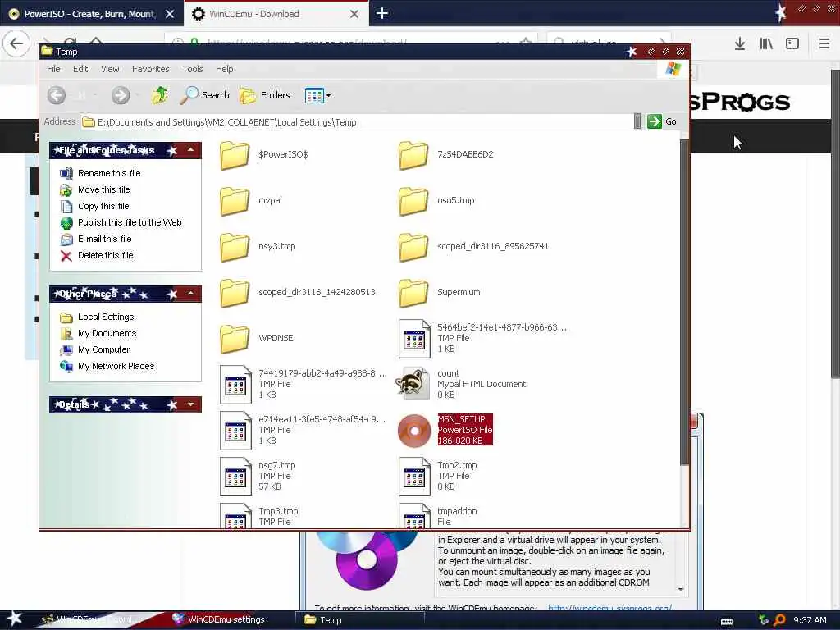The width and height of the screenshot is (840, 630).
Task: Open a new browser tab
Action: tap(382, 13)
